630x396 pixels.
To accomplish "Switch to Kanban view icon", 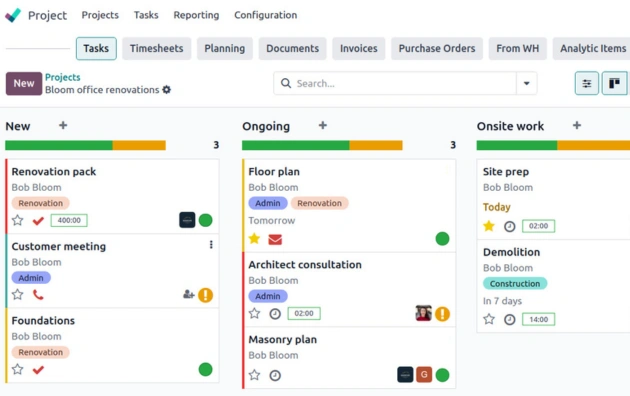I will (614, 83).
